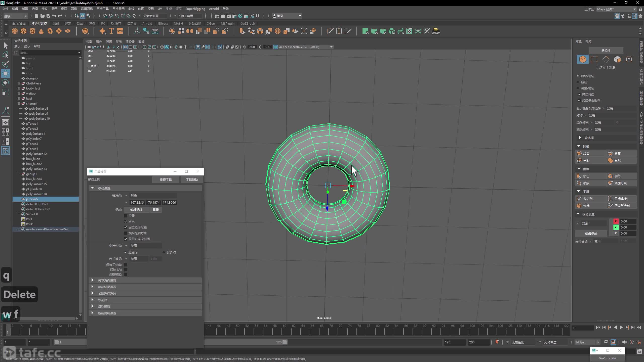Click the 工具帮助 button
This screenshot has width=644, height=362.
[x=192, y=179]
